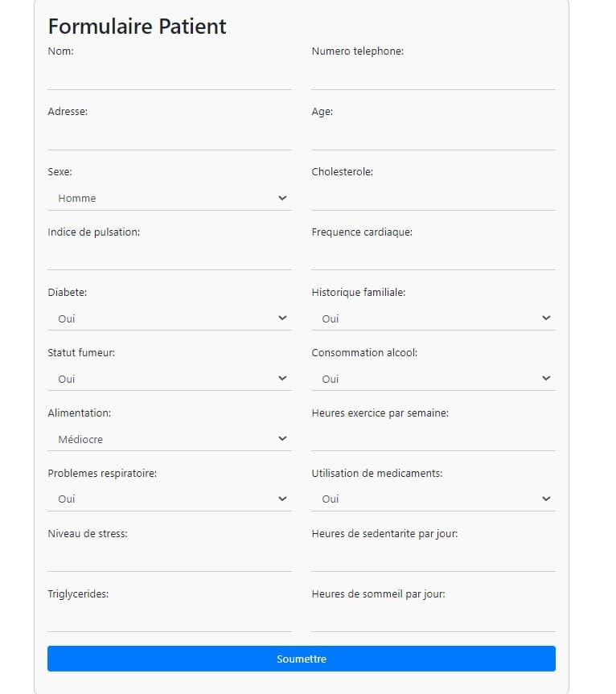Expand the Alimentation dropdown showing Médiocre
616x694 pixels.
click(x=169, y=439)
